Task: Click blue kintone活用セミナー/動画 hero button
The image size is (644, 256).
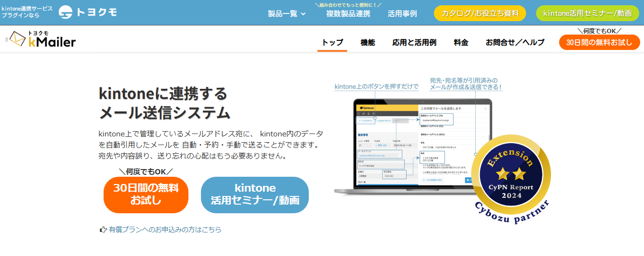Action: point(255,195)
